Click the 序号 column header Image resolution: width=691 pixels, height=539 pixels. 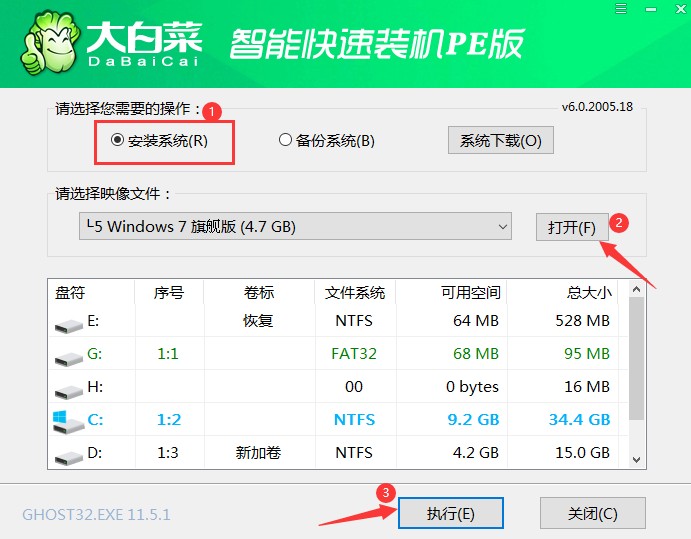[169, 292]
